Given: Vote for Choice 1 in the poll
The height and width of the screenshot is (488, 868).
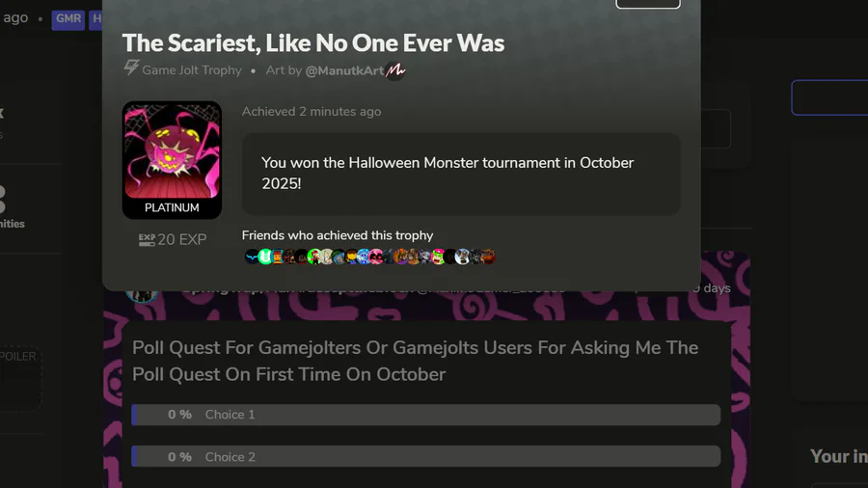Looking at the screenshot, I should tap(425, 415).
